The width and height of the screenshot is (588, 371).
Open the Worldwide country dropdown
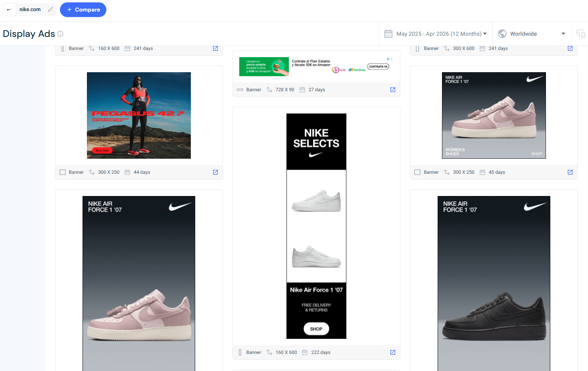pos(531,34)
